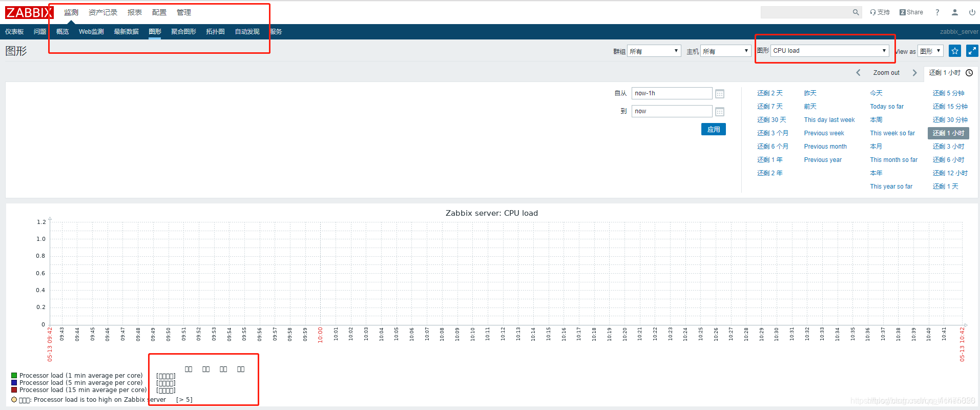Go to 自动发现 submenu
The image size is (980, 410).
tap(247, 32)
